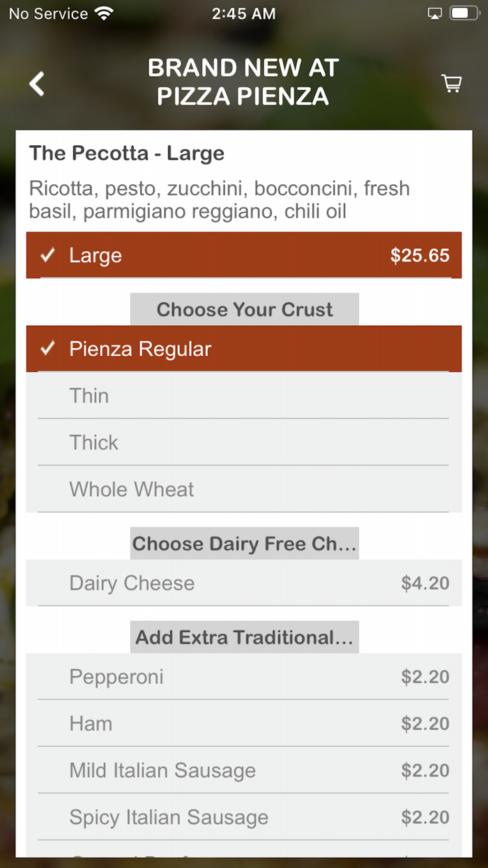Select the Thin crust option

coord(244,396)
